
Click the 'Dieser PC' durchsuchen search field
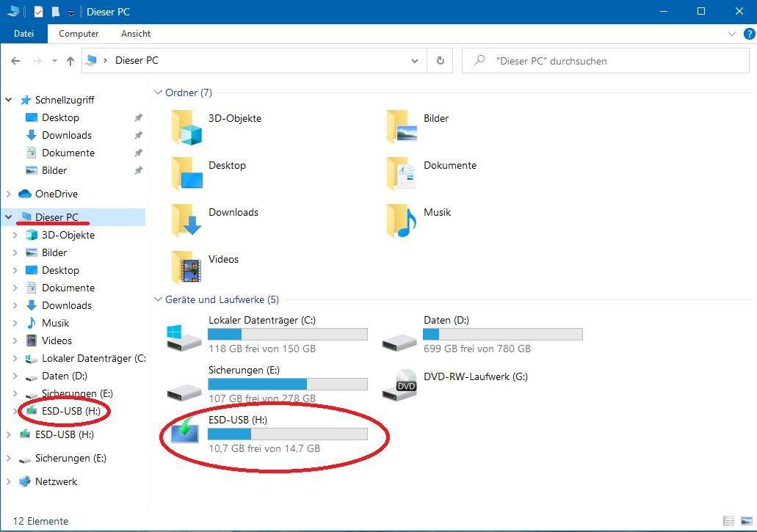pyautogui.click(x=609, y=61)
